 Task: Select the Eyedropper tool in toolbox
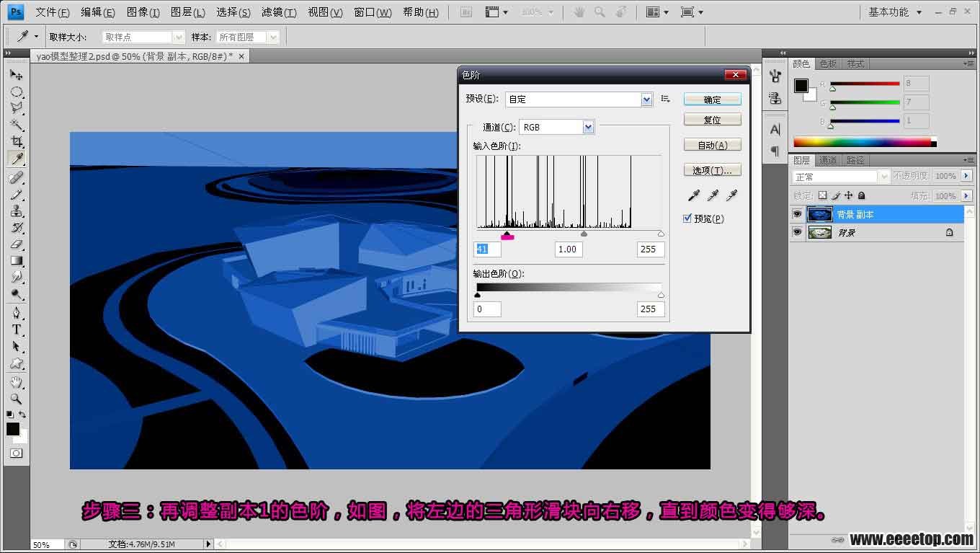(x=16, y=158)
